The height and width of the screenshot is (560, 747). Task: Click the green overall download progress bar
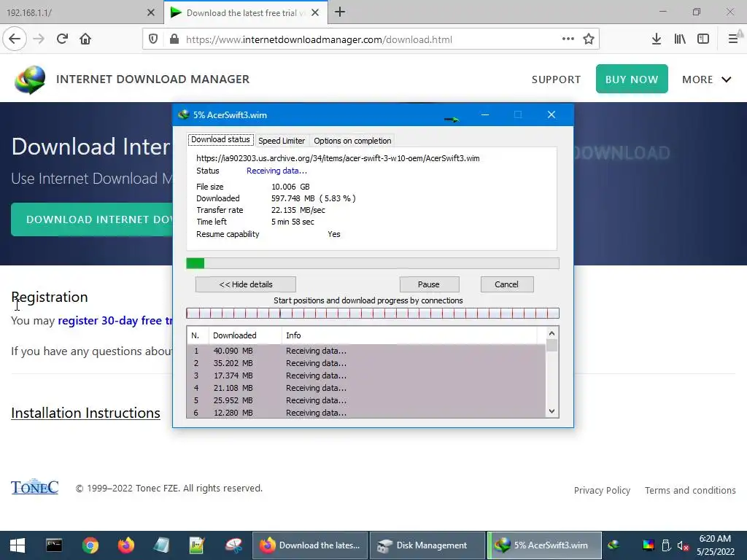click(x=373, y=263)
